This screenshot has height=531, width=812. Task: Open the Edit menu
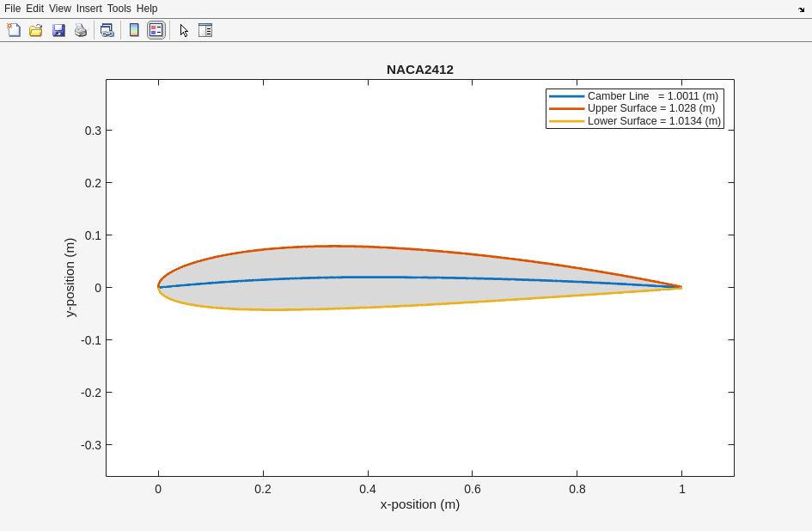[x=34, y=9]
